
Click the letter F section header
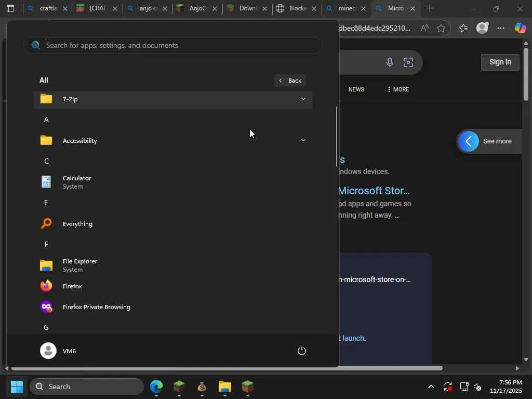pos(46,244)
